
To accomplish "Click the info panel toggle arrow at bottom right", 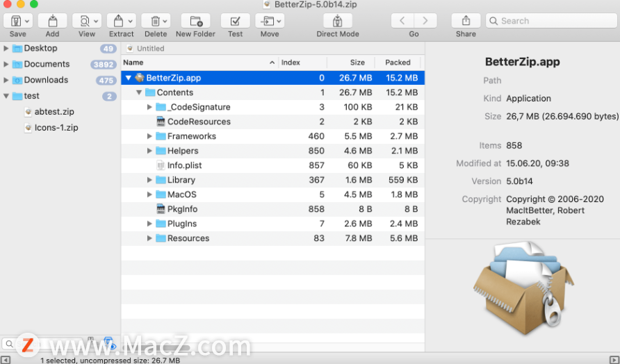I will click(614, 360).
